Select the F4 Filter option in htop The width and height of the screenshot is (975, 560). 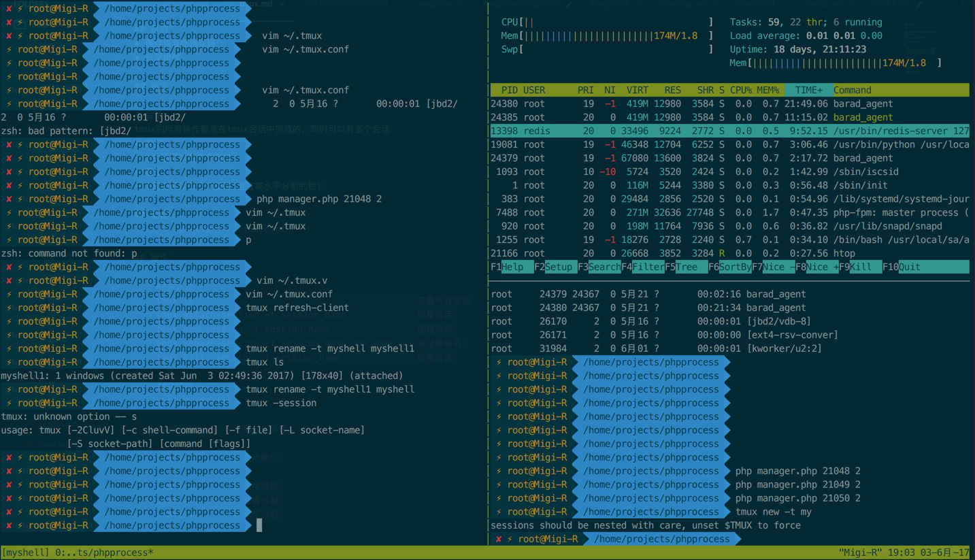coord(643,267)
